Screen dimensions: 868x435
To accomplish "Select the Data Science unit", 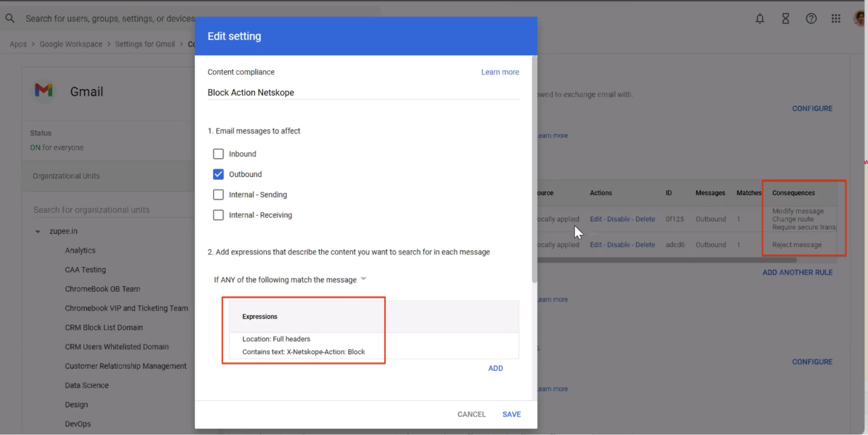I will [87, 385].
